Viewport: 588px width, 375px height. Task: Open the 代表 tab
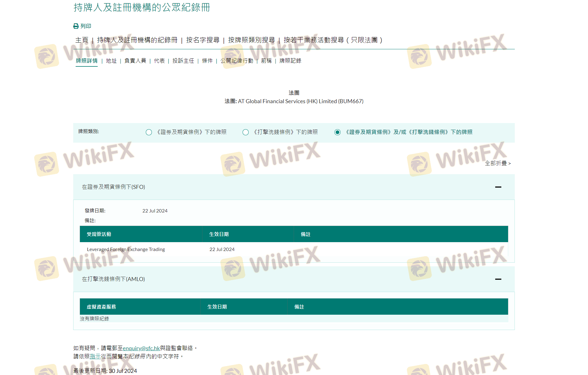tap(159, 61)
